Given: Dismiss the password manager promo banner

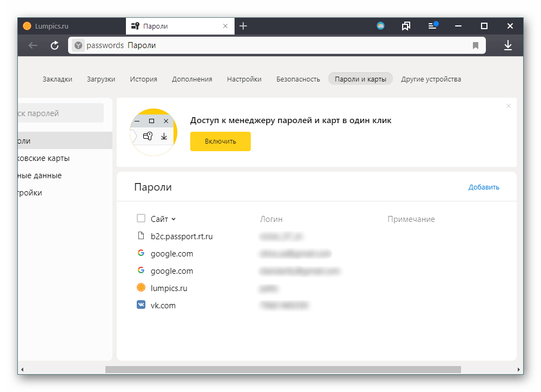Looking at the screenshot, I should tap(508, 106).
